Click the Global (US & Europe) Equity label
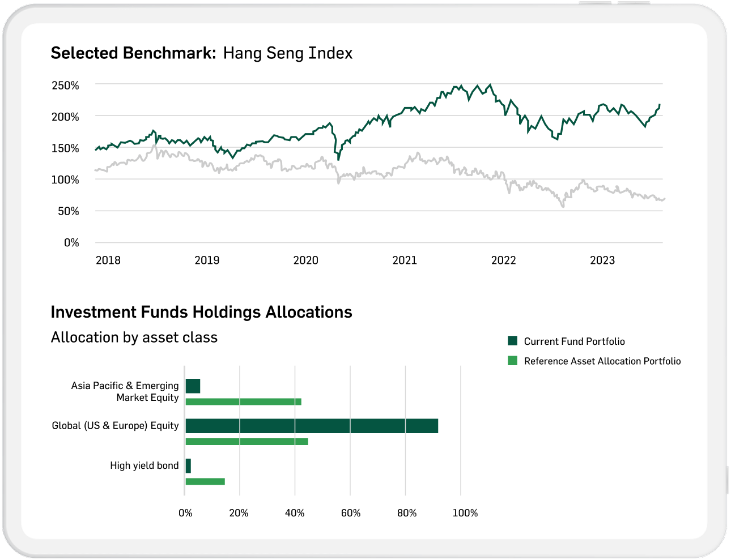 115,426
